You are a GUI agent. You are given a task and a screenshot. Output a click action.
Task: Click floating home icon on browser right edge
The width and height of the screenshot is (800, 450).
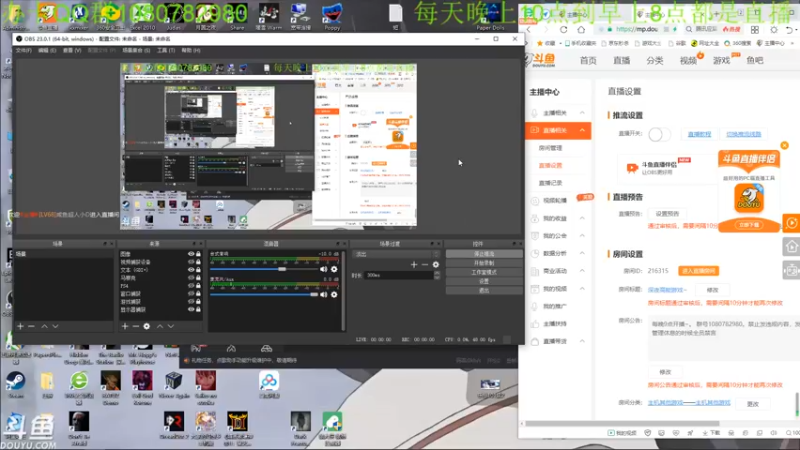791,247
